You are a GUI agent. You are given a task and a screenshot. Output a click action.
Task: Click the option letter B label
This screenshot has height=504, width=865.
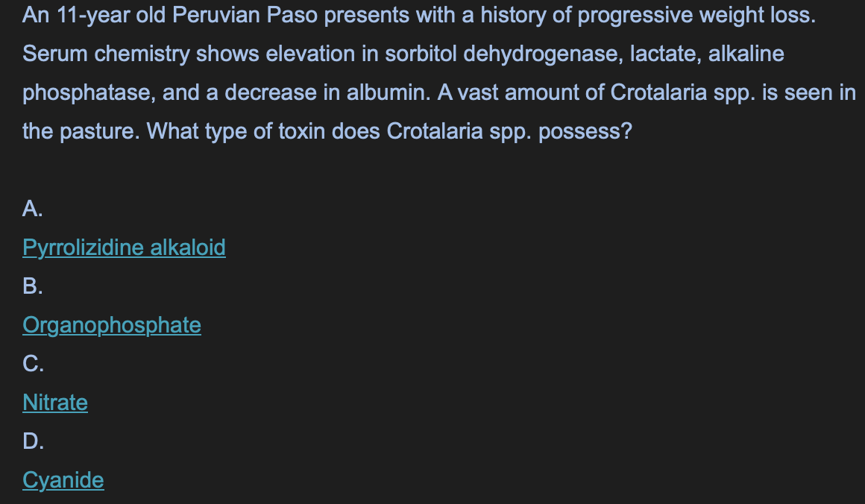[x=33, y=286]
